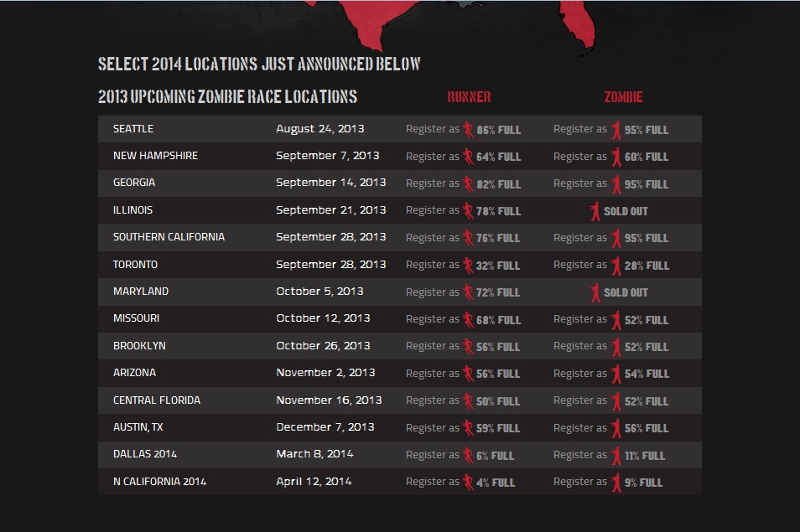
Task: Click the N California 2014 zombie icon
Action: 616,483
